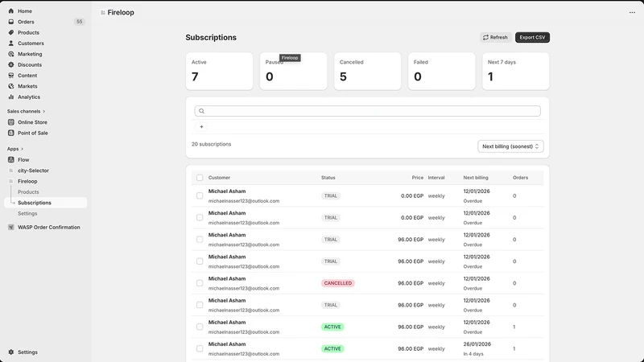Click the Fireloop app icon in sidebar
The image size is (644, 362).
click(11, 181)
